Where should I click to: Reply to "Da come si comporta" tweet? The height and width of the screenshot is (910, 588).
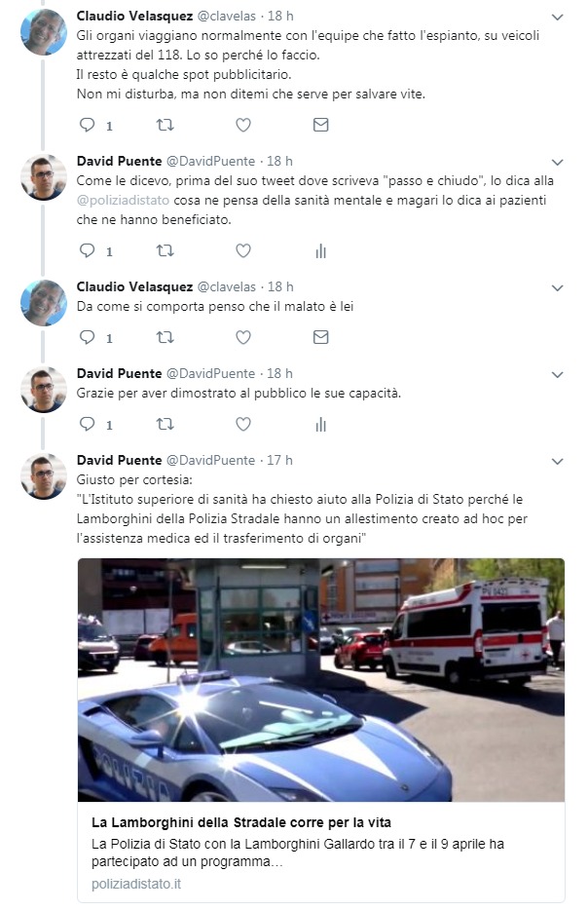coord(87,337)
